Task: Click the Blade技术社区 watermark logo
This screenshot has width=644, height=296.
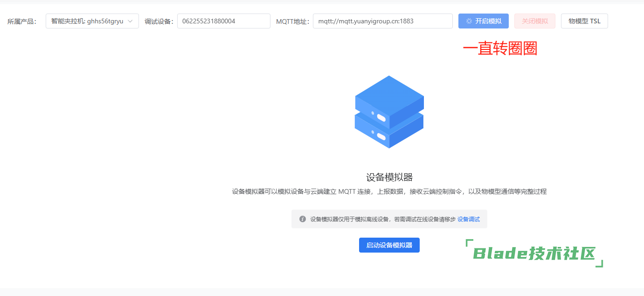Action: 534,254
